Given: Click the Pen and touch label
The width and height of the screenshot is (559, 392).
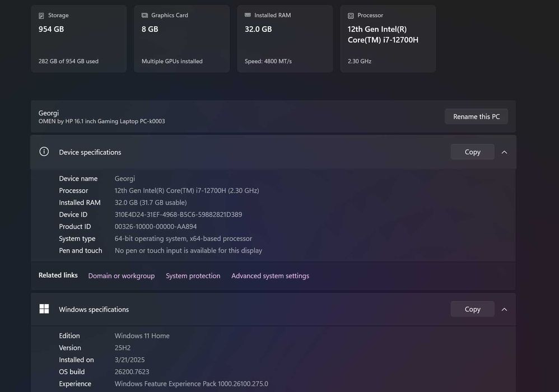Looking at the screenshot, I should (x=80, y=250).
